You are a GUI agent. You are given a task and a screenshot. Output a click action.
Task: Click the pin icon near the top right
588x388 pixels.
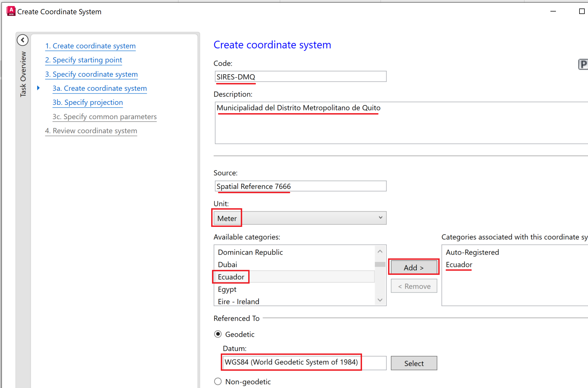pos(583,64)
